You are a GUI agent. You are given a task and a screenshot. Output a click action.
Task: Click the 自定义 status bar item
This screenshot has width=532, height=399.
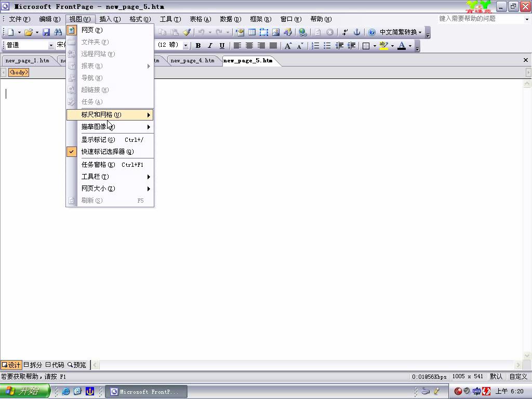pyautogui.click(x=518, y=377)
